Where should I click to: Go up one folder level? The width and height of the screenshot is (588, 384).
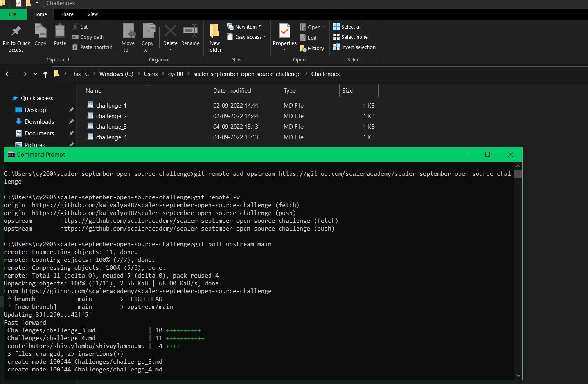(45, 74)
